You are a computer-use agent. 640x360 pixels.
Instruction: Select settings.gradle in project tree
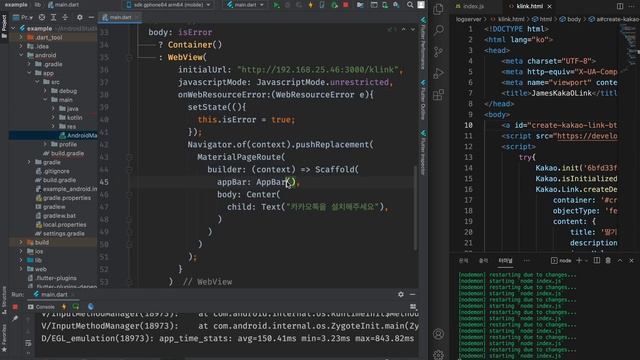(x=60, y=233)
